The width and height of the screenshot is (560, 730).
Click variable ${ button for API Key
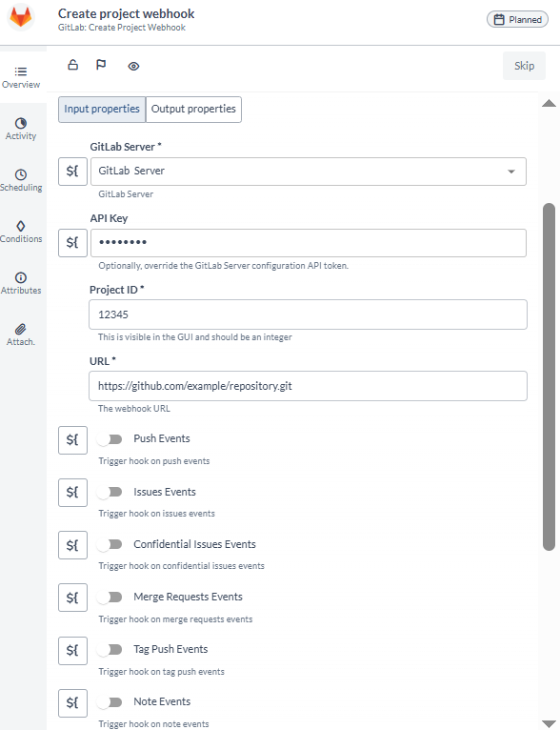72,243
